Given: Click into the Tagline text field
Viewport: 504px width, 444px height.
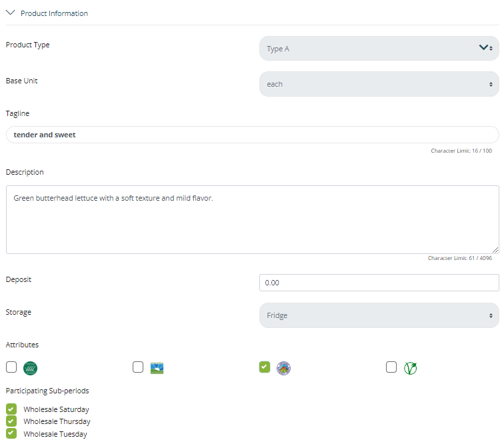Looking at the screenshot, I should tap(252, 135).
